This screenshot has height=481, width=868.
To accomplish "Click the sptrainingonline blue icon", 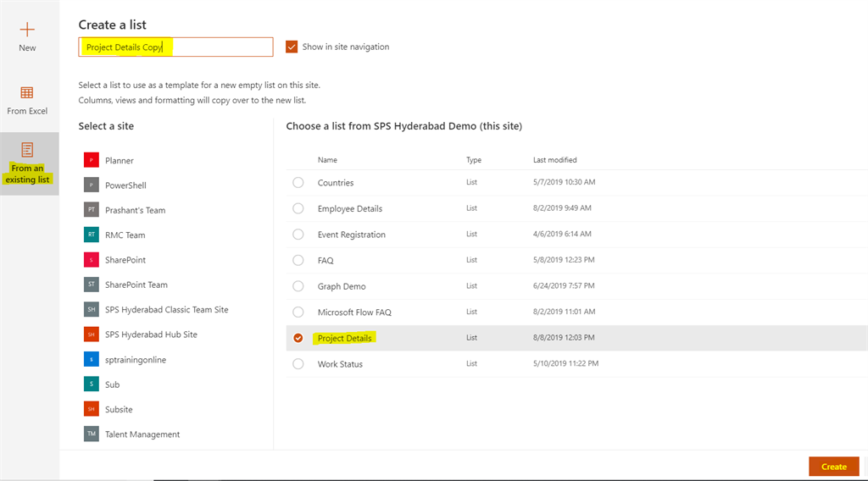I will click(92, 359).
